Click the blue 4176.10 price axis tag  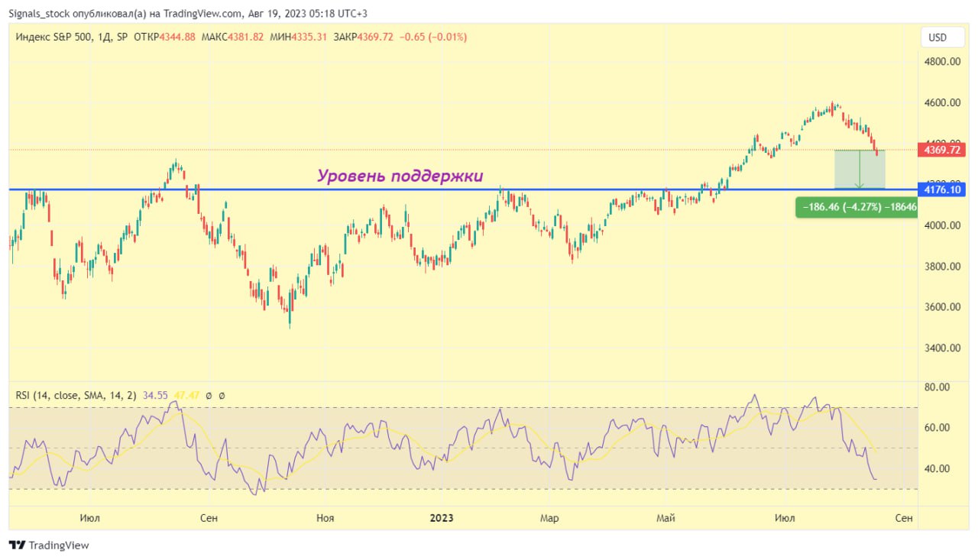[942, 189]
